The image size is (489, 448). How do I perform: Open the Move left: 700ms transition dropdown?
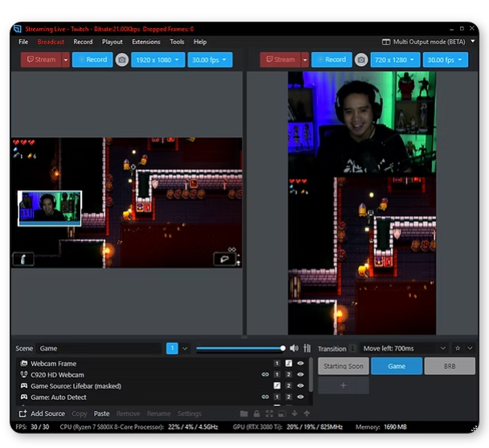click(405, 348)
